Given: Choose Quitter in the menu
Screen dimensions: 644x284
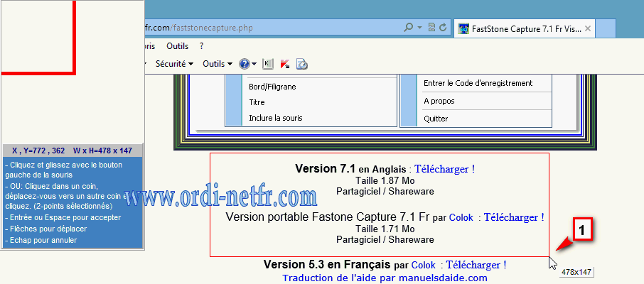Looking at the screenshot, I should point(436,119).
